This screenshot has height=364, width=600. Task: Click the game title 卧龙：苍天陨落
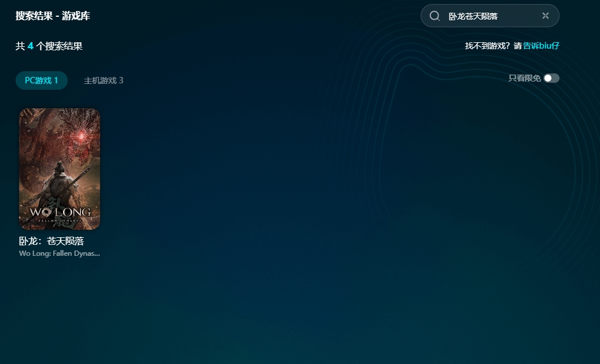pos(51,241)
